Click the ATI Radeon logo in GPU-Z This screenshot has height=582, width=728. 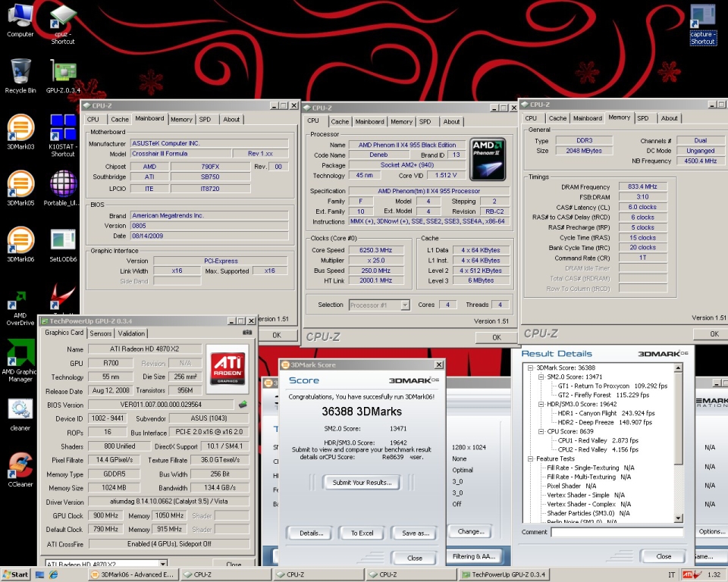tap(227, 369)
